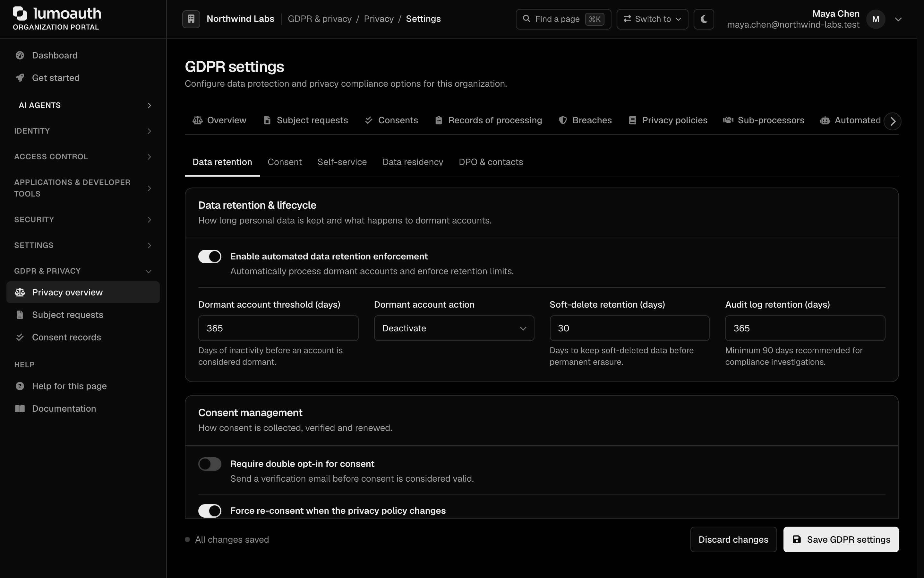Click the swap arrows icon in Switch to
This screenshot has width=924, height=578.
627,19
